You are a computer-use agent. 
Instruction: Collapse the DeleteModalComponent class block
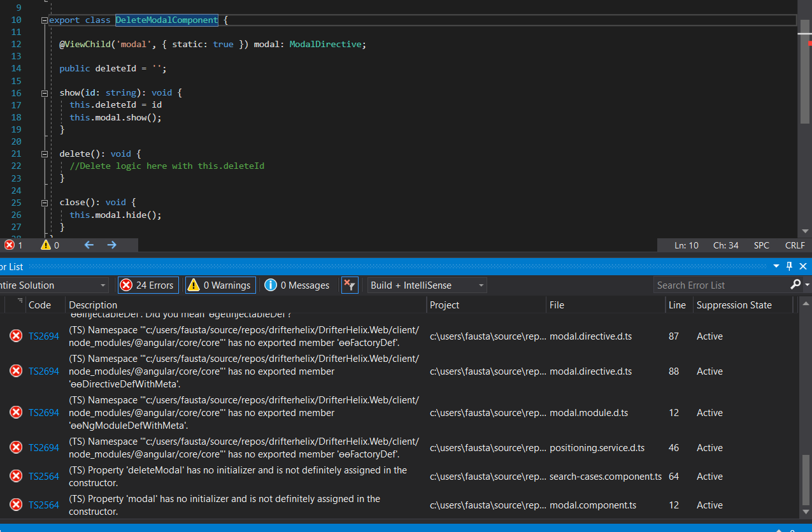click(45, 20)
